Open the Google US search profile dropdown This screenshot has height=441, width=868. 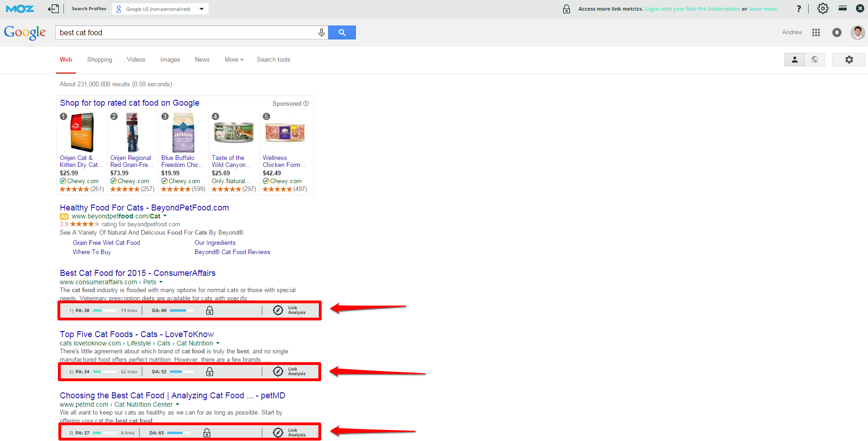[x=160, y=9]
